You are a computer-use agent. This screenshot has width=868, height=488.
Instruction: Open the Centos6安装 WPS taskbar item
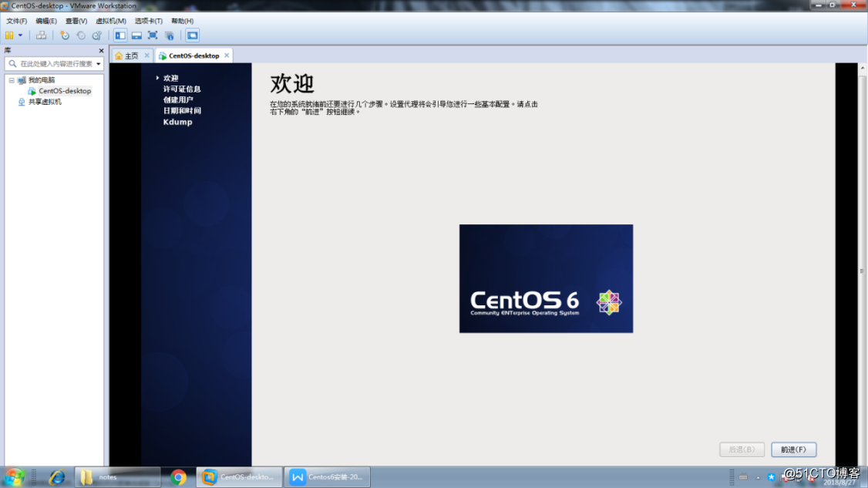pyautogui.click(x=327, y=477)
